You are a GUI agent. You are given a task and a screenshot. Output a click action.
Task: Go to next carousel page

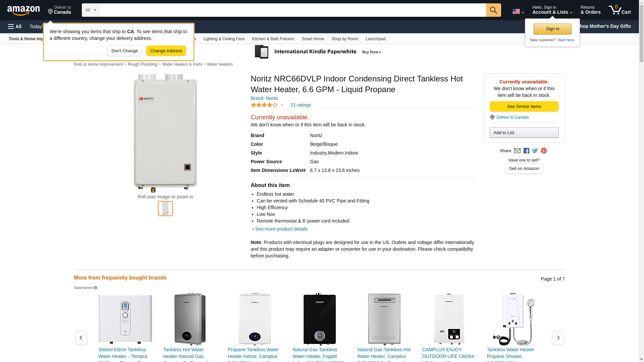[x=558, y=338]
